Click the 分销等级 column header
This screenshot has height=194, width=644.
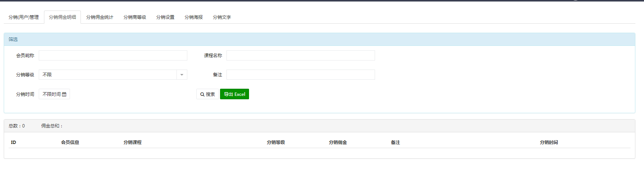tap(276, 142)
